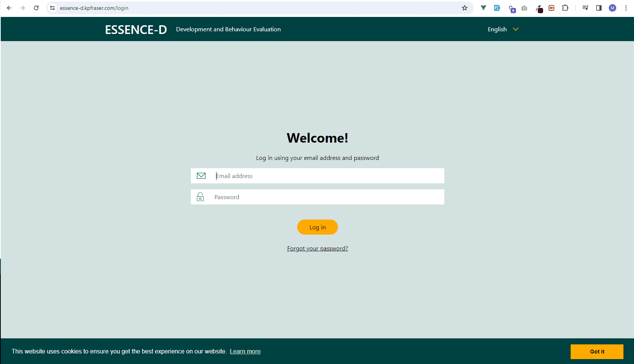The image size is (634, 364).
Task: Open the Vue devtools extension
Action: pos(483,8)
